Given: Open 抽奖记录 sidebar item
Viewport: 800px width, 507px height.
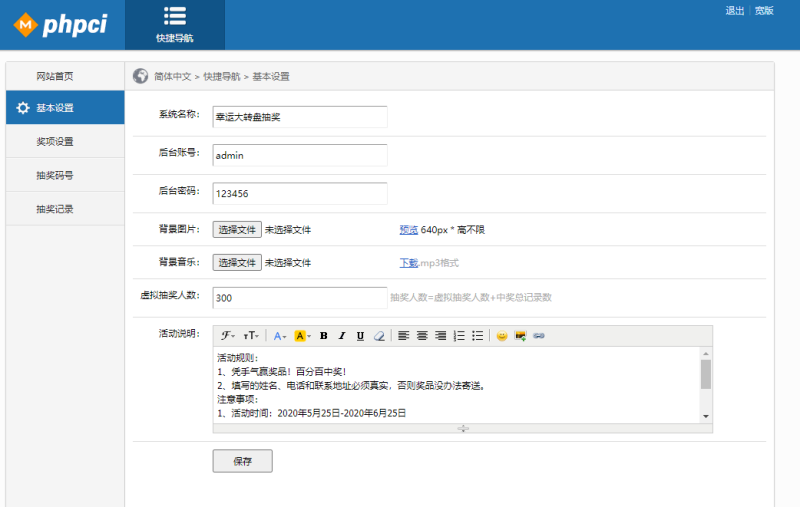Looking at the screenshot, I should [65, 209].
